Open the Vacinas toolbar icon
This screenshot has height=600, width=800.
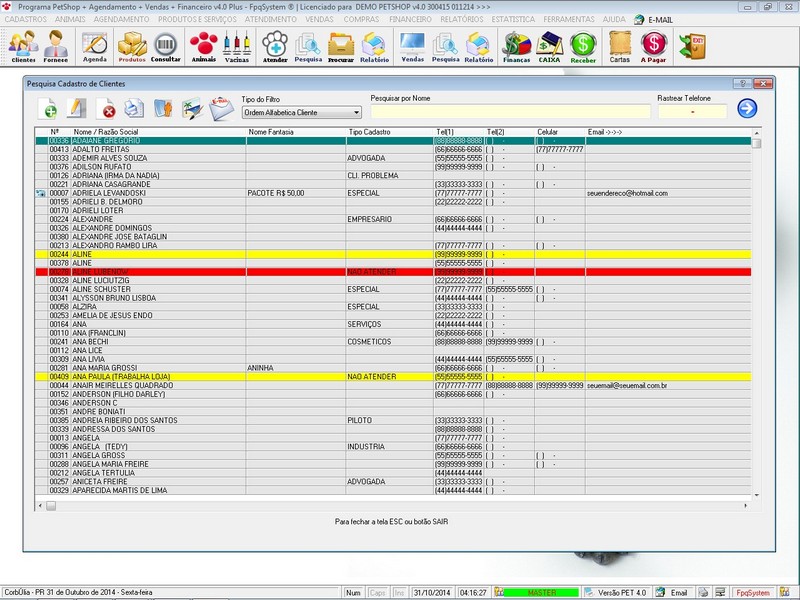[x=236, y=45]
